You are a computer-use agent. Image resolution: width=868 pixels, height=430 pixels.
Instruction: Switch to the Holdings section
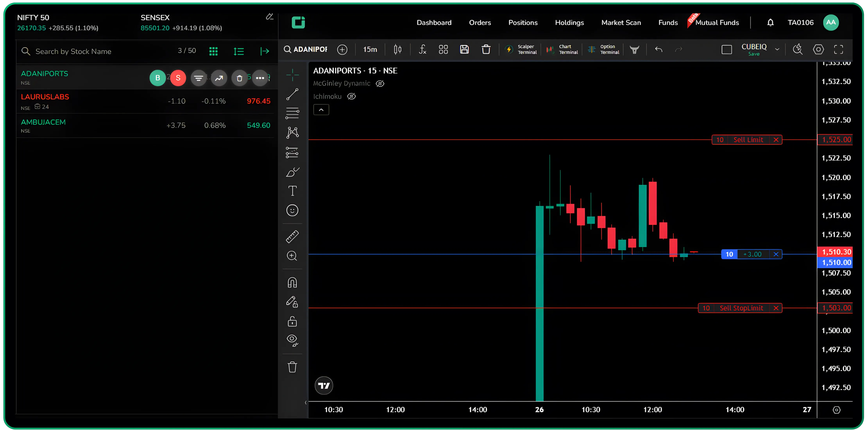pos(569,23)
